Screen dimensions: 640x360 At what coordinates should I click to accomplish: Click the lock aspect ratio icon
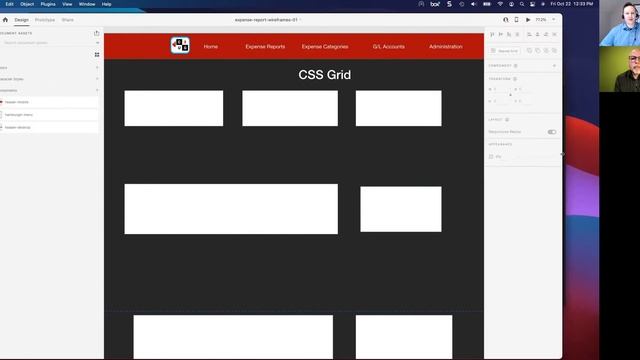510,95
